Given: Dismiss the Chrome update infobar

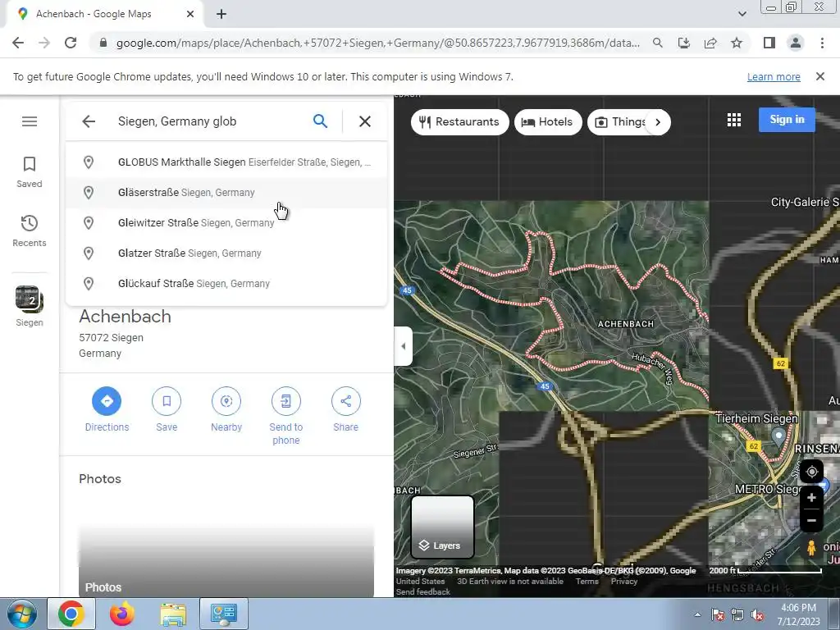Looking at the screenshot, I should [820, 76].
